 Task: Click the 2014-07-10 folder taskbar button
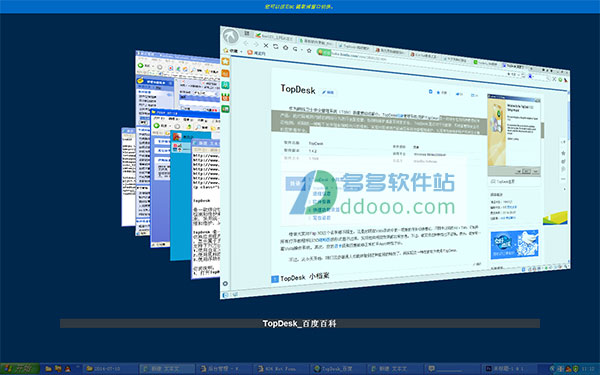[x=110, y=369]
